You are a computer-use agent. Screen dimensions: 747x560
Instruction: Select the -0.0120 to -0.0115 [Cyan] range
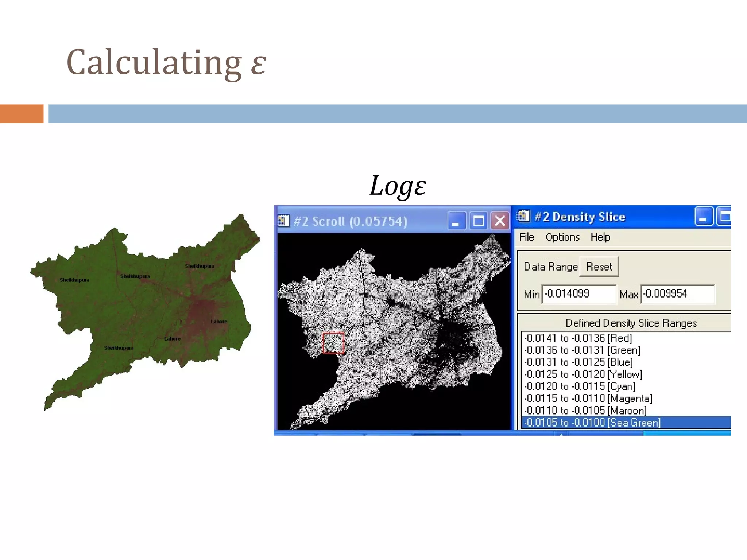click(x=626, y=386)
